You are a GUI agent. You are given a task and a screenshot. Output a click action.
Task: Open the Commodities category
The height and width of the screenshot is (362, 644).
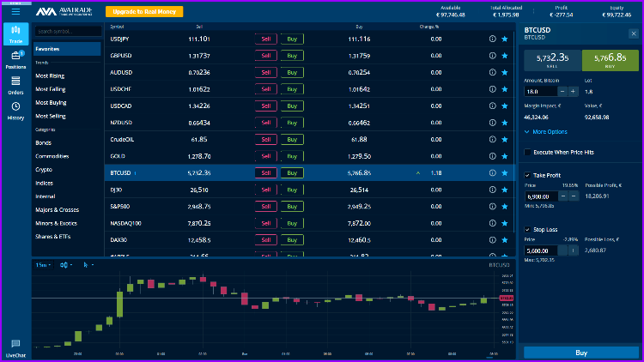[52, 156]
